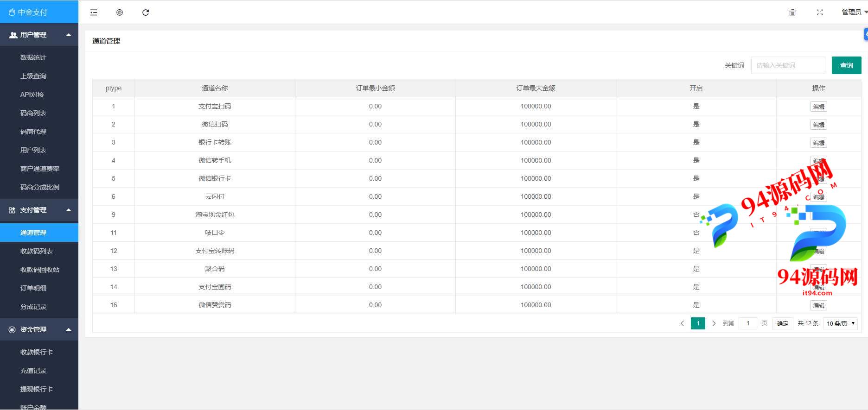The image size is (868, 410).
Task: Click 开启 column header
Action: [x=696, y=88]
